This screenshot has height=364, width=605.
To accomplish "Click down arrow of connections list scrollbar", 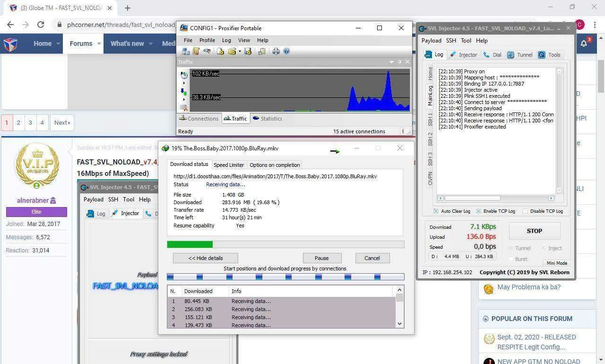I will pyautogui.click(x=399, y=324).
